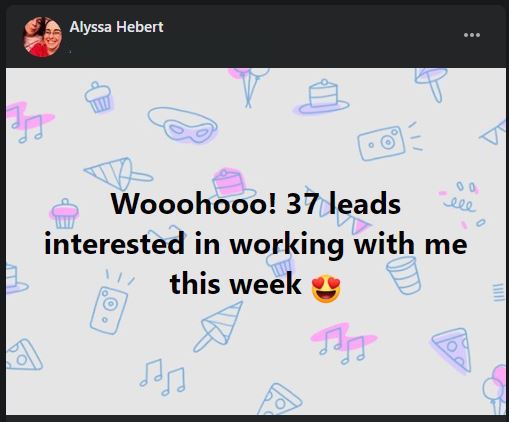Click the blue outlined cupcake doodle near the top

[x=98, y=97]
